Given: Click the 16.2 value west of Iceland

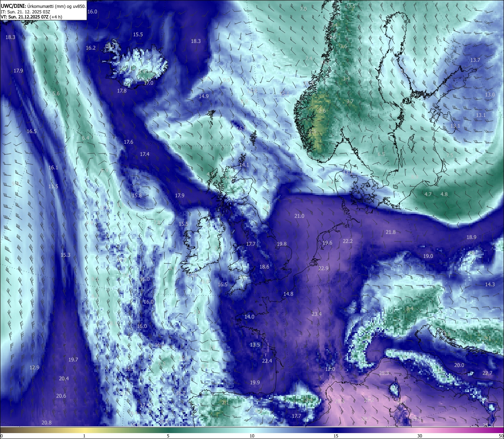Looking at the screenshot, I should coord(91,48).
